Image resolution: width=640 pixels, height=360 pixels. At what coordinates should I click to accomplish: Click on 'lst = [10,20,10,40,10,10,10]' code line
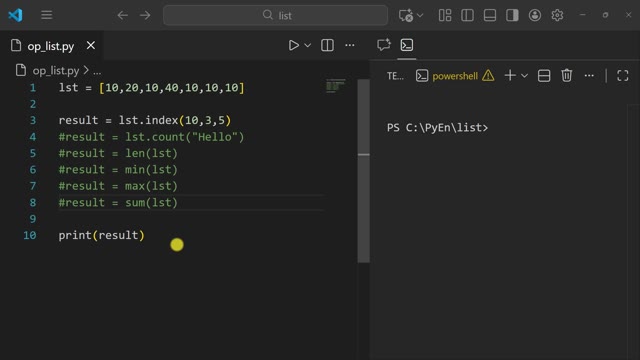151,88
